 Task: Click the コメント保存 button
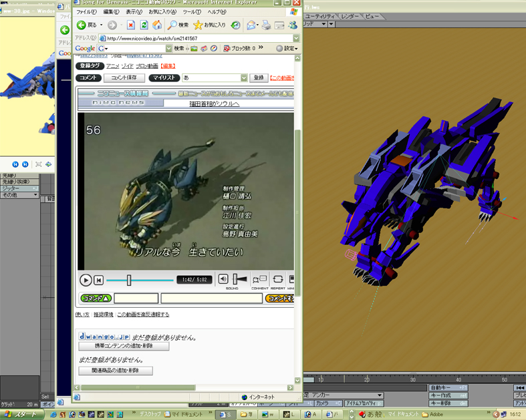[x=124, y=77]
